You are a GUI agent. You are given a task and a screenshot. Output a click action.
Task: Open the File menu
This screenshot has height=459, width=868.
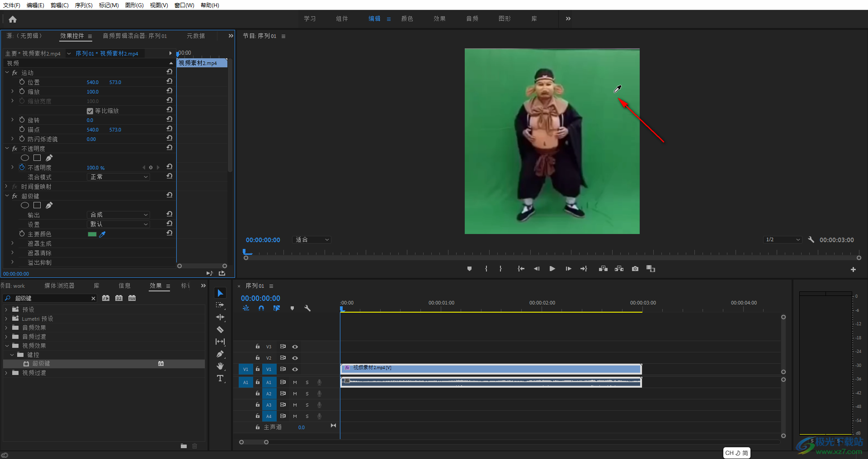pos(11,5)
